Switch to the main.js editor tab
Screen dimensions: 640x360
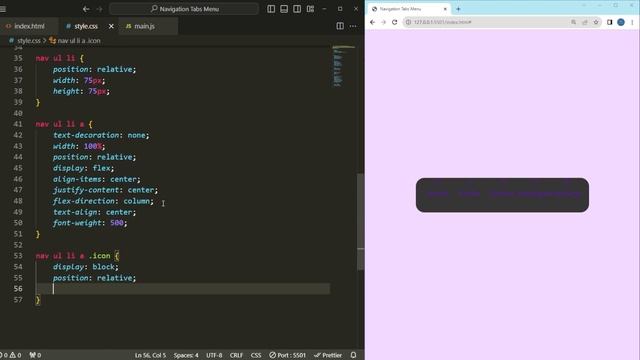coord(144,26)
